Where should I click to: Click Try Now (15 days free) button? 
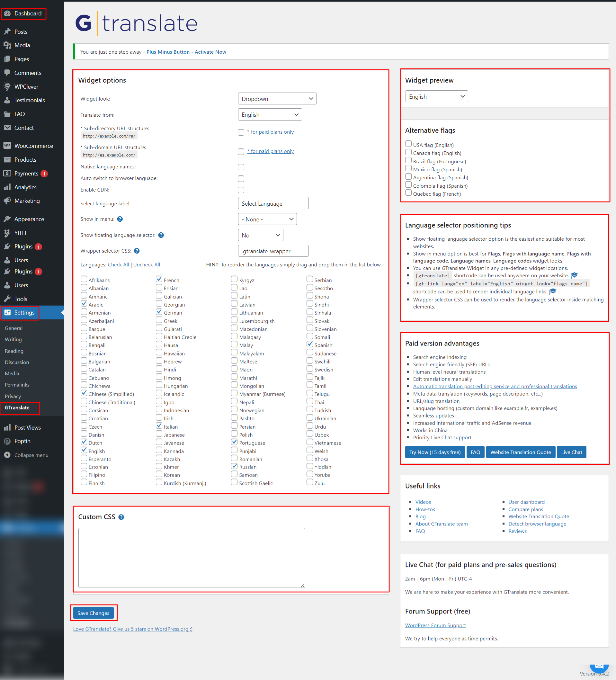click(x=435, y=452)
